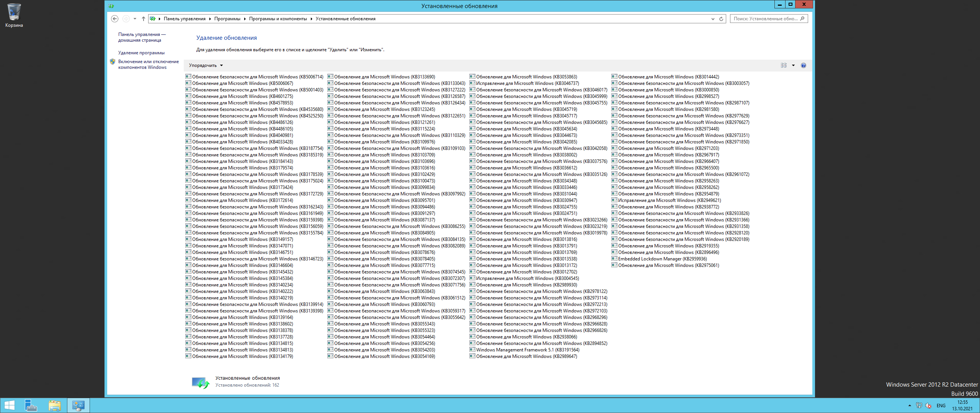Click the Back navigation arrow
Screen dimensions: 980x413
coord(114,19)
